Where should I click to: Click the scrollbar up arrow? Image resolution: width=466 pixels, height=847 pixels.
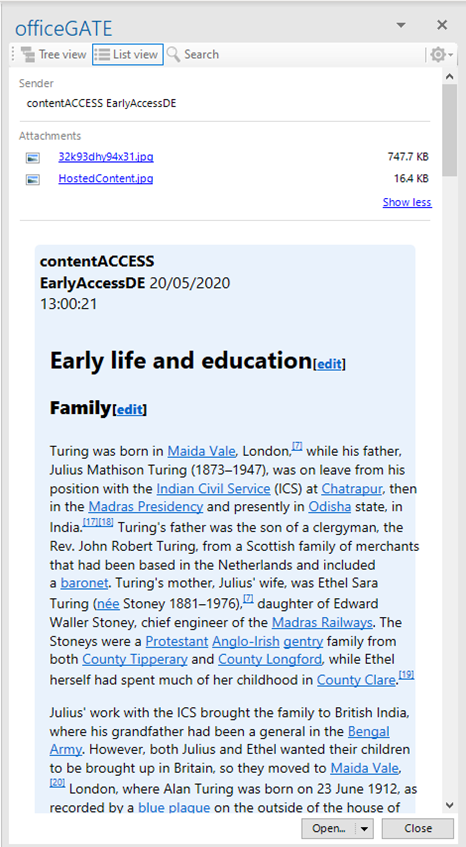pyautogui.click(x=449, y=77)
